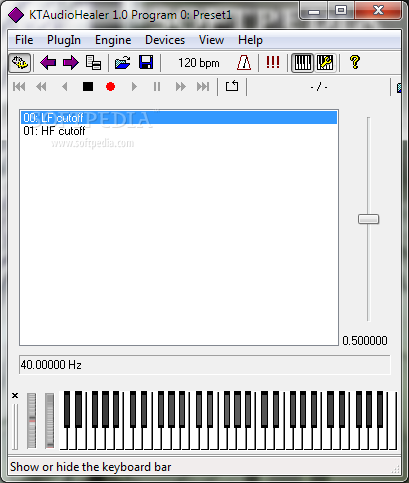The height and width of the screenshot is (483, 409).
Task: Jump to the end of the track
Action: (x=203, y=87)
